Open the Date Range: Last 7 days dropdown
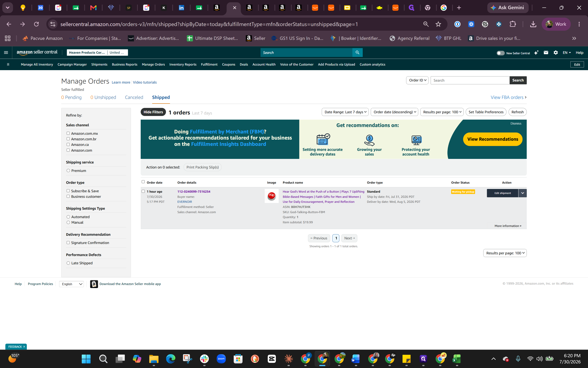 345,112
